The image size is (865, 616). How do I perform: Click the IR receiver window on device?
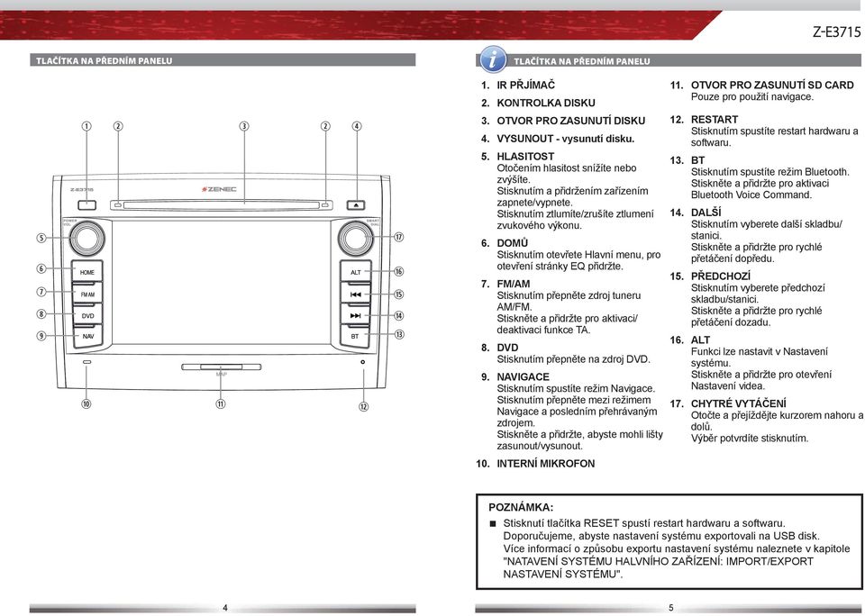click(x=86, y=205)
